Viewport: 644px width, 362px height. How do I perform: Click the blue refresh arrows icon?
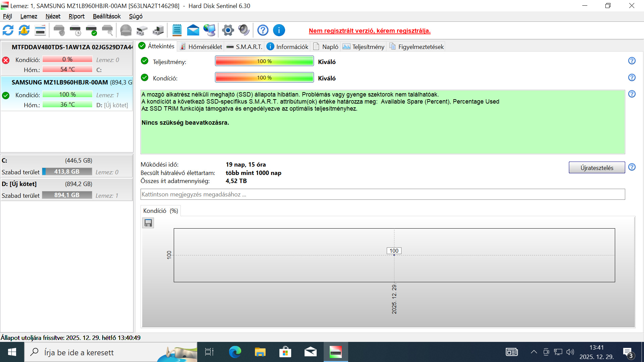coord(8,31)
